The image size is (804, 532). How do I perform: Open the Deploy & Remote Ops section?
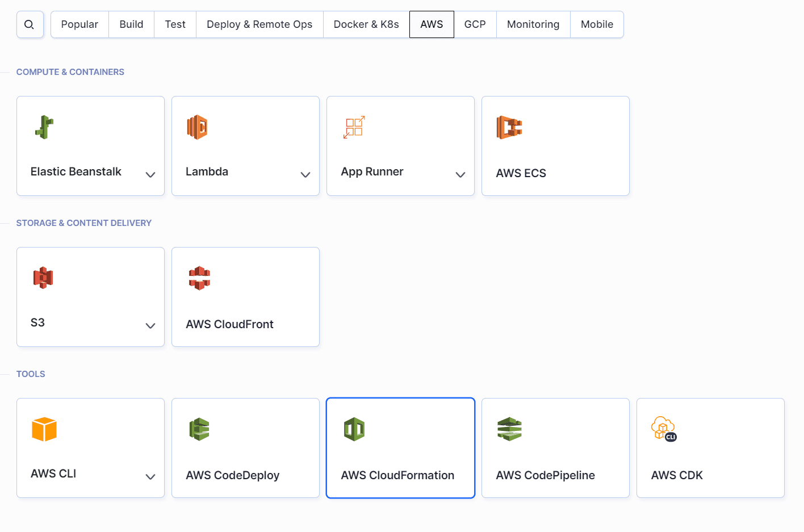pos(259,24)
